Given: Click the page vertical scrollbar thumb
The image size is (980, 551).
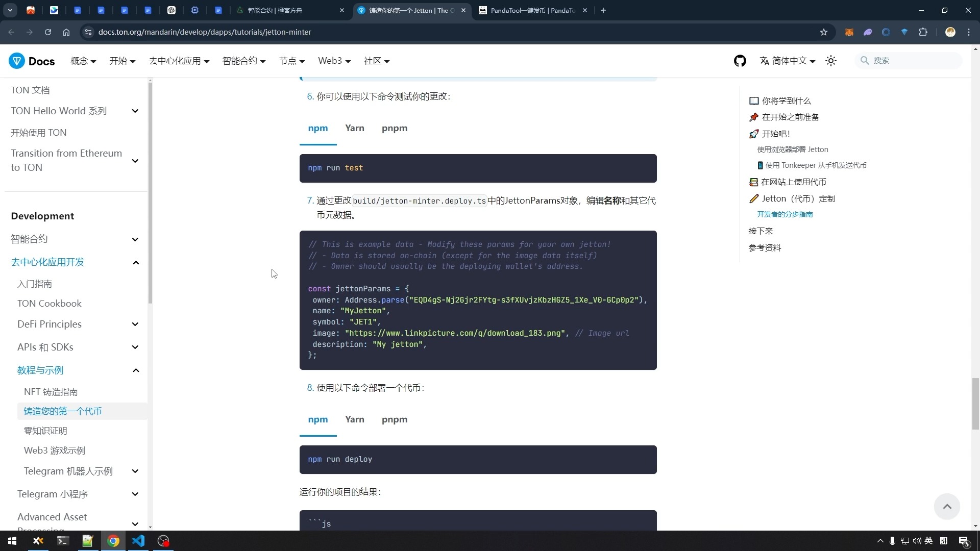Looking at the screenshot, I should pyautogui.click(x=975, y=404).
